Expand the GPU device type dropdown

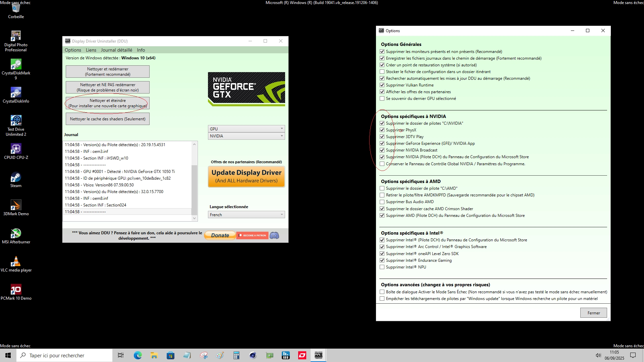tap(247, 129)
